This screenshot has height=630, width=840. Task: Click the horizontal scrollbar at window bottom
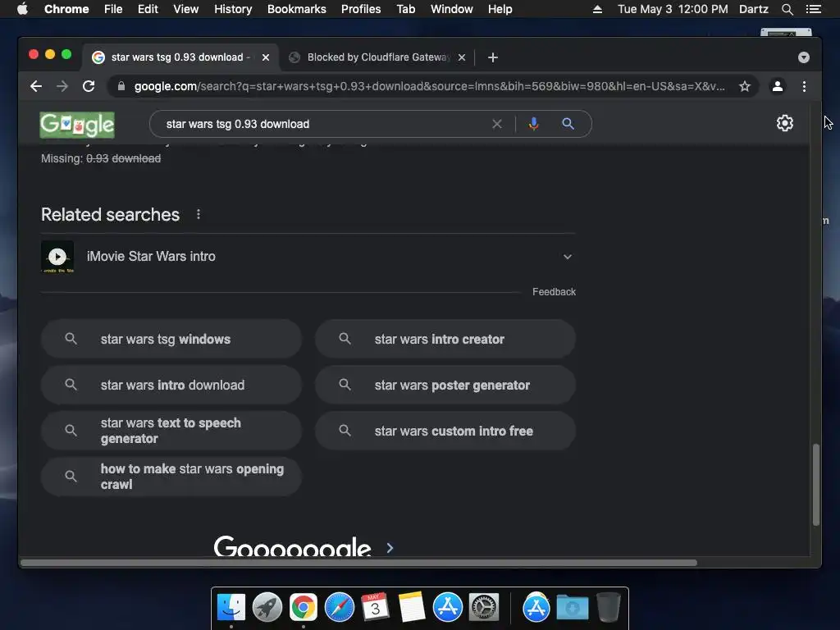pos(358,563)
